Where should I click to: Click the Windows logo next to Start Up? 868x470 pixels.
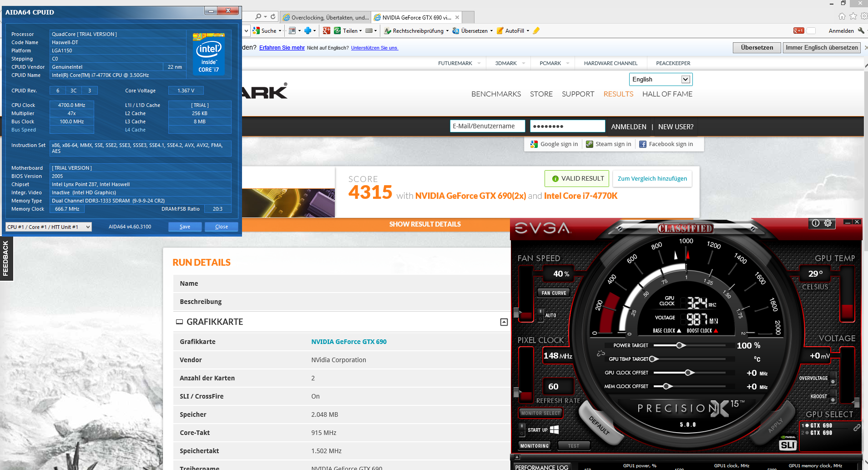click(554, 430)
